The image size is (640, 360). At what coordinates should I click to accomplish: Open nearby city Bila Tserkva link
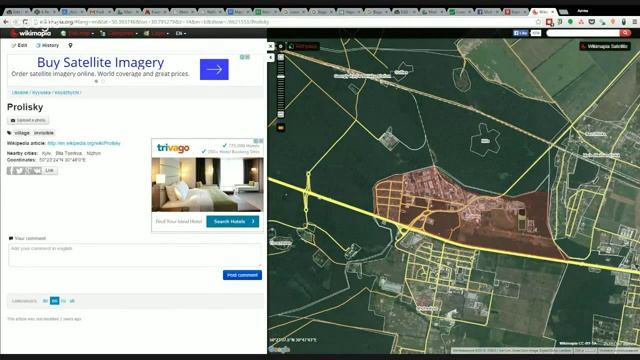[69, 153]
